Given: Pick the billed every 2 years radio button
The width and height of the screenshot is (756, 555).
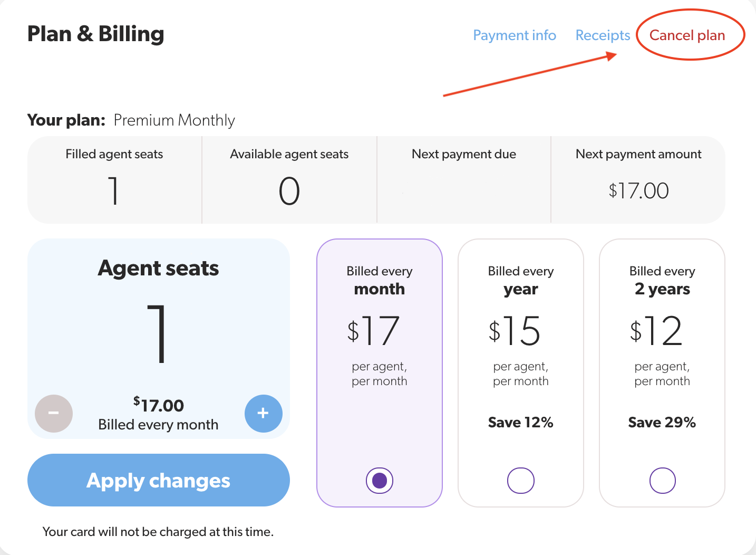Looking at the screenshot, I should [x=662, y=481].
